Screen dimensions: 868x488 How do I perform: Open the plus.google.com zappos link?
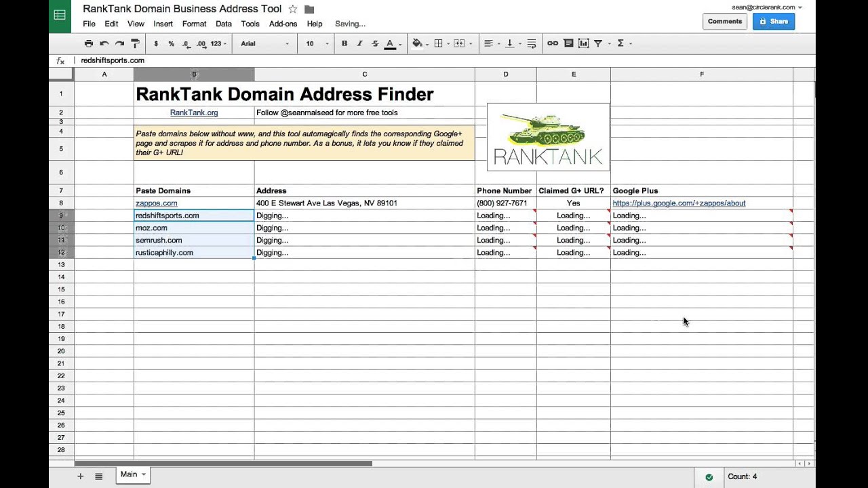pyautogui.click(x=679, y=203)
